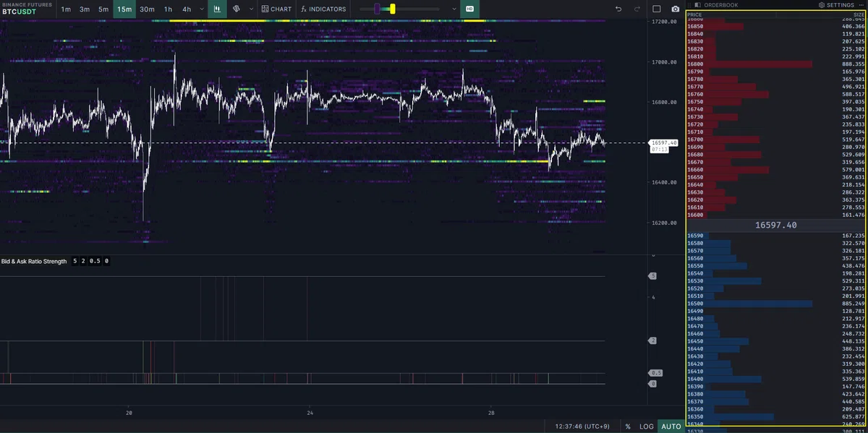The height and width of the screenshot is (433, 868).
Task: Toggle AUTO scale mode
Action: [x=671, y=426]
